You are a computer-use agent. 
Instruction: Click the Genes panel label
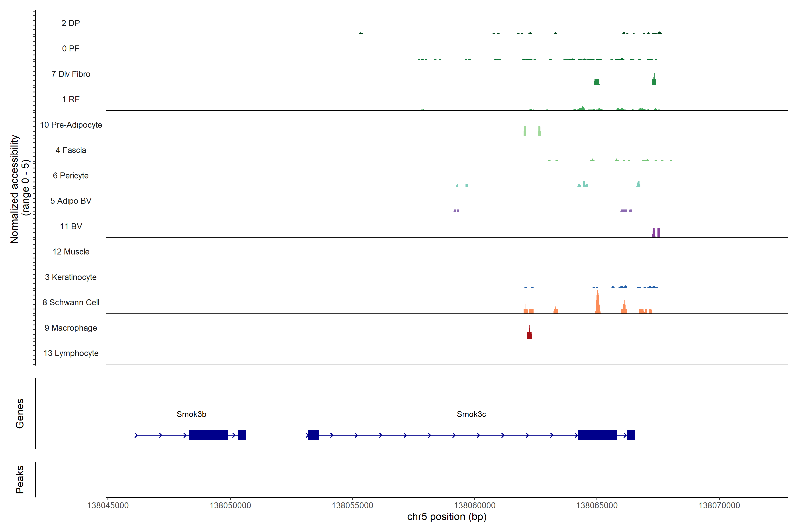(20, 414)
